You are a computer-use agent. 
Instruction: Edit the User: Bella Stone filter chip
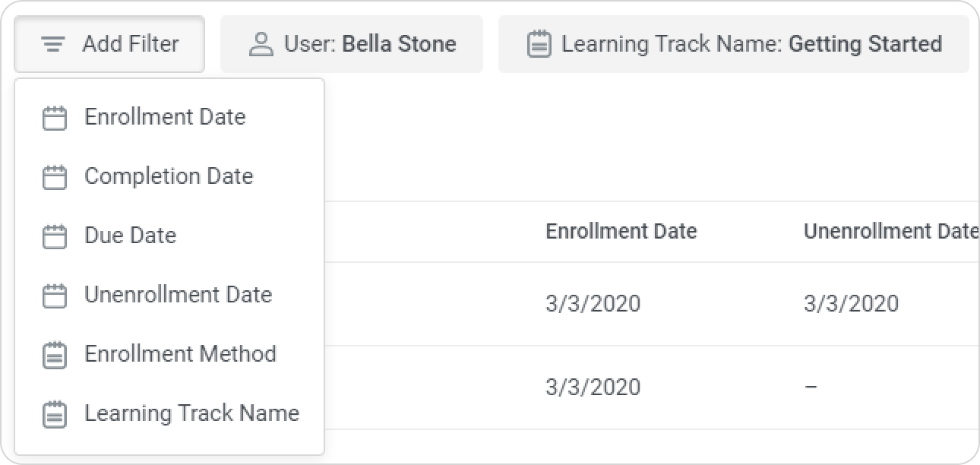[352, 44]
